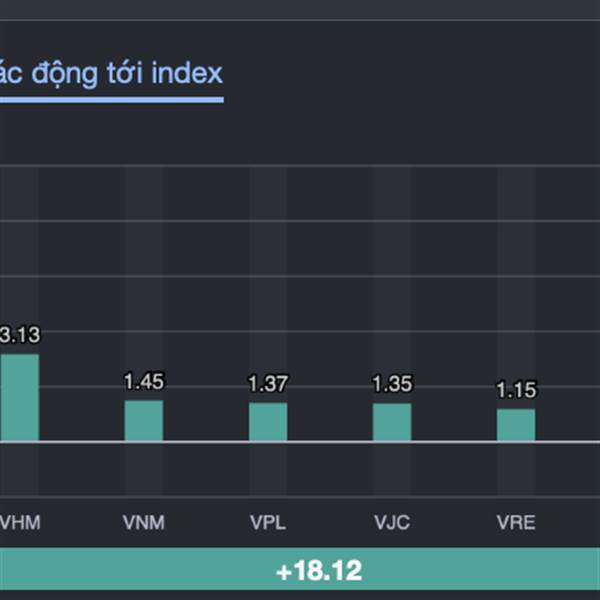Select the 1.35 value above VJC
This screenshot has height=600, width=600.
(x=392, y=384)
